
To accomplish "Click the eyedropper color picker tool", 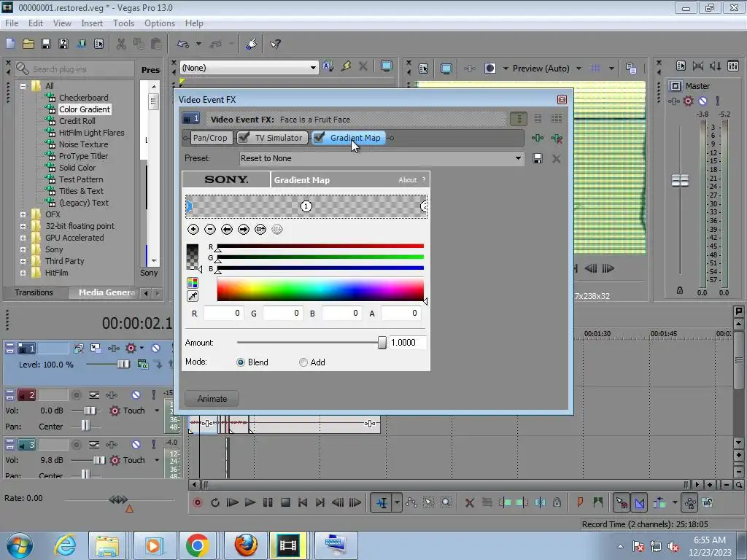I will 193,296.
